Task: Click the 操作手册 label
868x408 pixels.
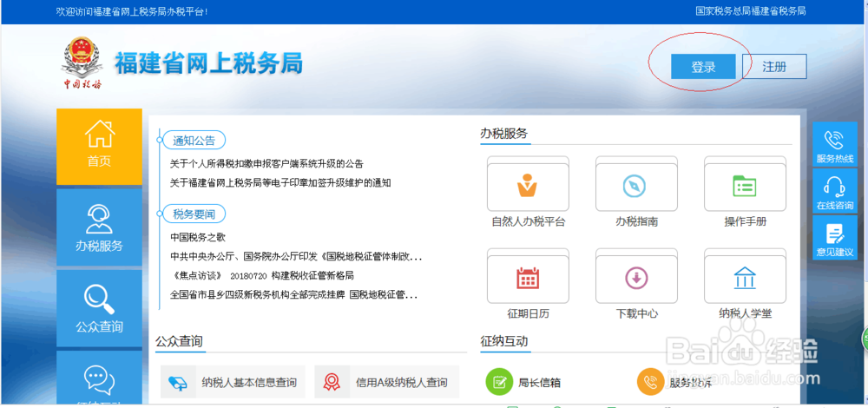Action: click(745, 222)
